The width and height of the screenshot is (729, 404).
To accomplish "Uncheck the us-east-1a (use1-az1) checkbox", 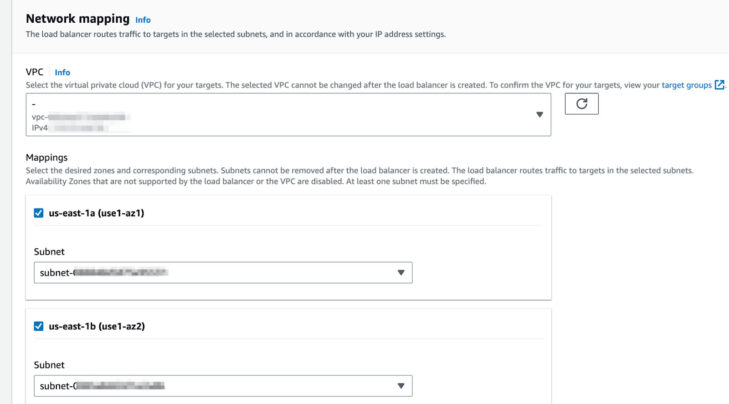I will [39, 213].
